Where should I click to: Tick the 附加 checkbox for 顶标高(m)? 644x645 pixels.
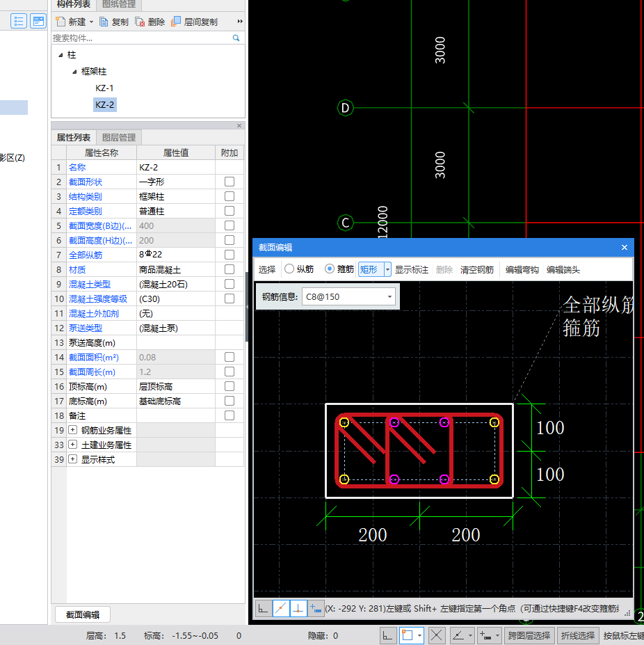pos(230,386)
